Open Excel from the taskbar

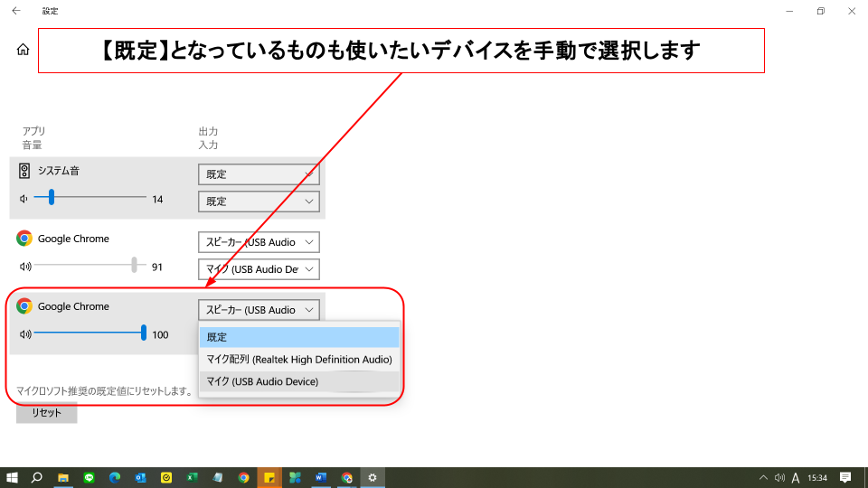pyautogui.click(x=192, y=477)
